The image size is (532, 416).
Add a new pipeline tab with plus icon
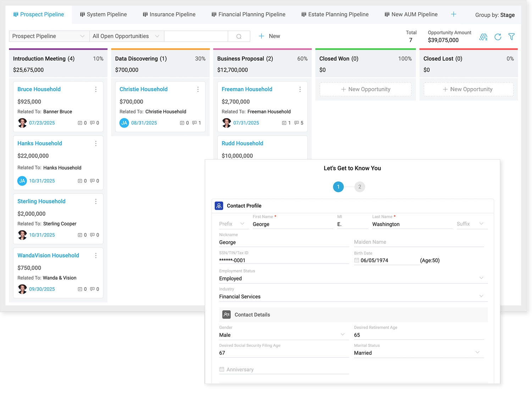(x=454, y=14)
